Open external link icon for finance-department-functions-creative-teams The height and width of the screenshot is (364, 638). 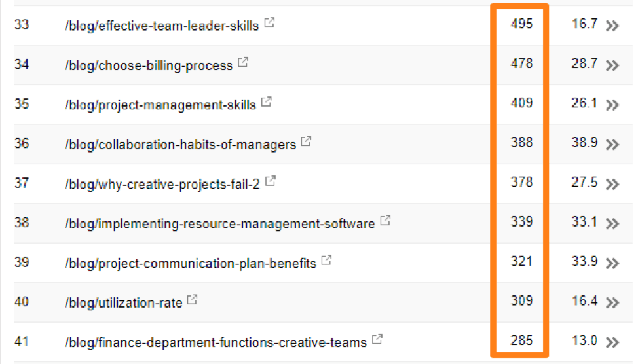(377, 340)
